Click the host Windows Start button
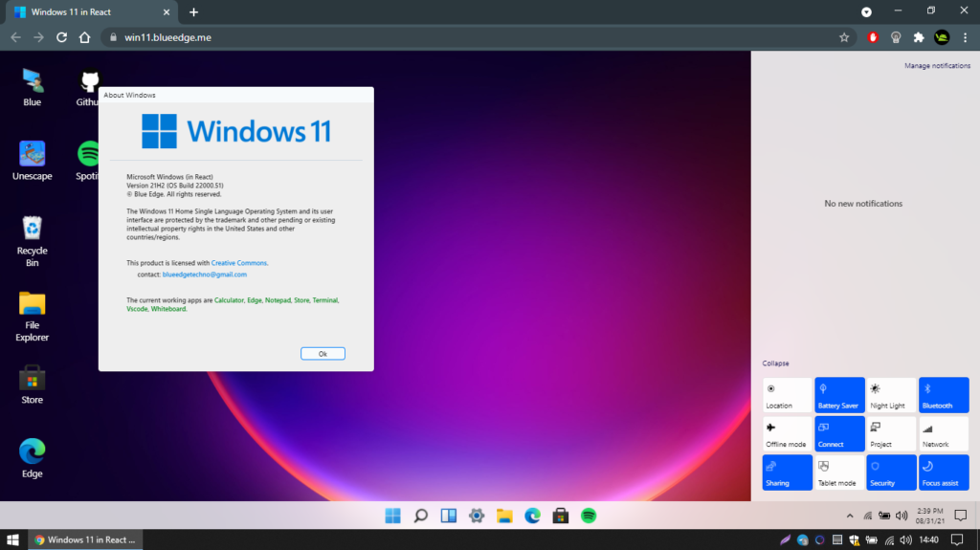This screenshot has height=550, width=980. (12, 539)
